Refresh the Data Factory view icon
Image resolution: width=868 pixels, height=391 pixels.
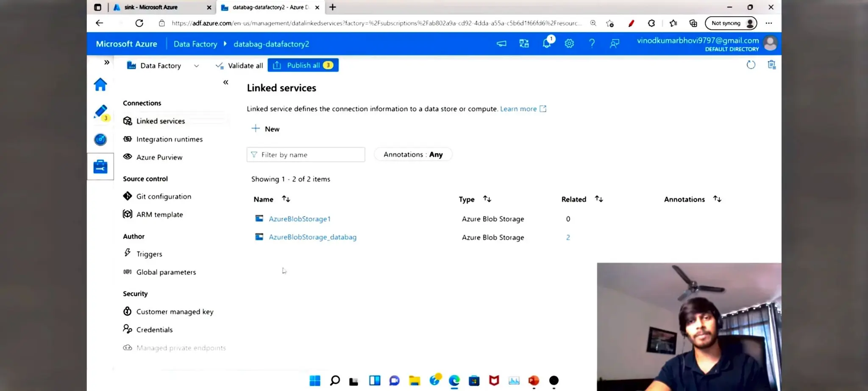coord(751,65)
